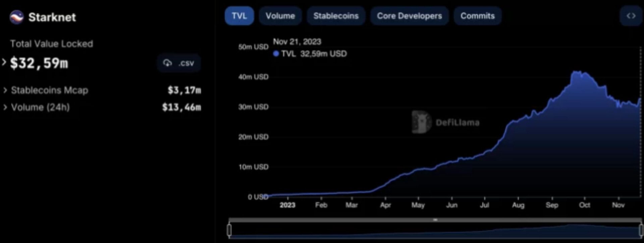Viewport: 644px width, 243px height.
Task: Switch to the Stablecoins chart tab
Action: (x=336, y=16)
